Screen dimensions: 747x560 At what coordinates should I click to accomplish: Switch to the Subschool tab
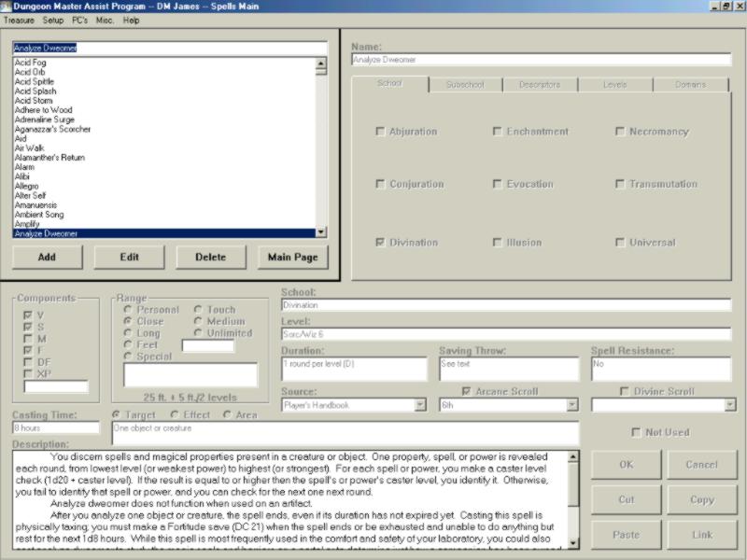464,85
